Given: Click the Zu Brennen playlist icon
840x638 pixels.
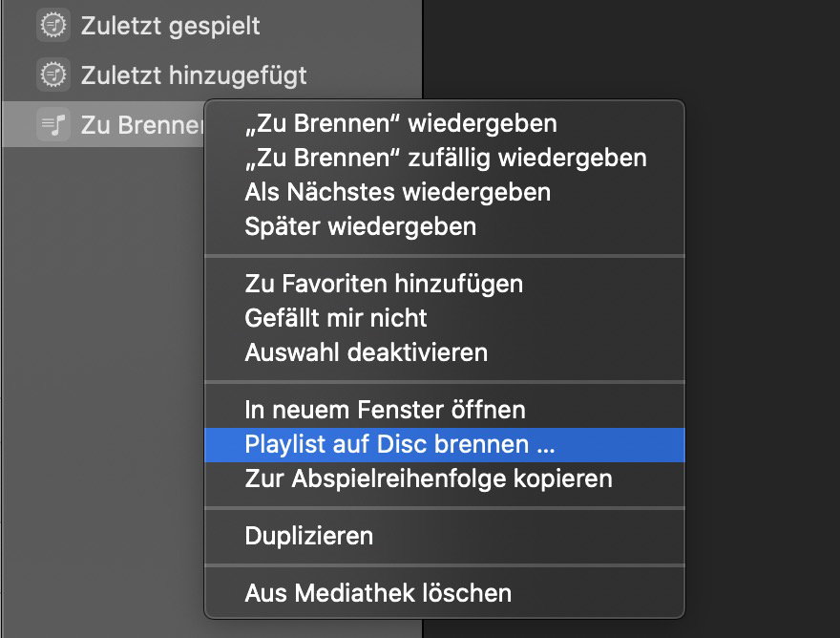Looking at the screenshot, I should (x=53, y=124).
